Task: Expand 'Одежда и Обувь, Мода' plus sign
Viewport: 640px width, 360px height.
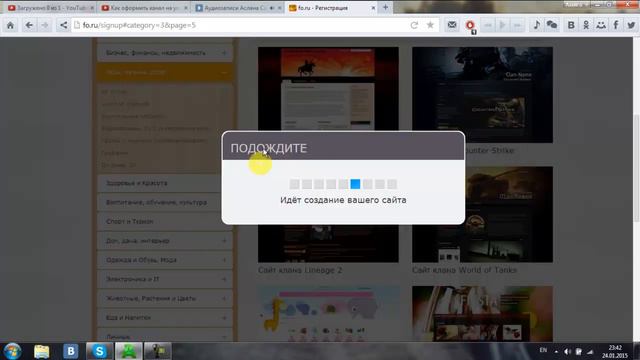Action: click(x=224, y=260)
